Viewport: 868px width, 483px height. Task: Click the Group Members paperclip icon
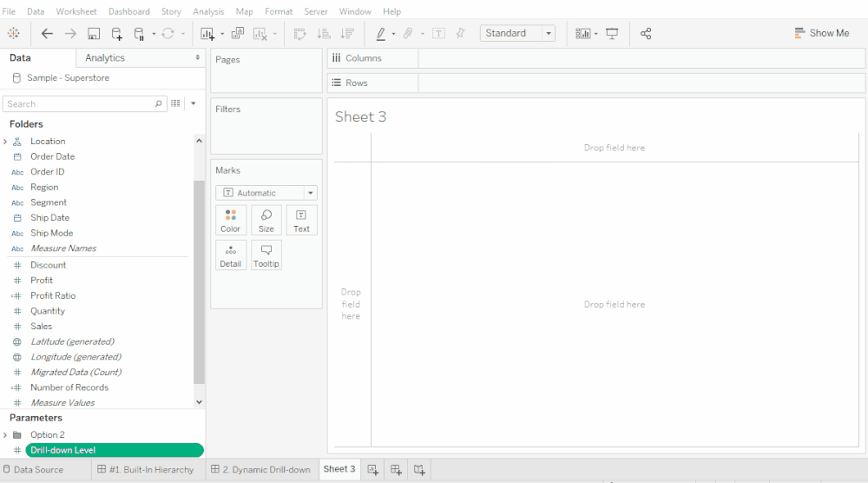click(408, 34)
